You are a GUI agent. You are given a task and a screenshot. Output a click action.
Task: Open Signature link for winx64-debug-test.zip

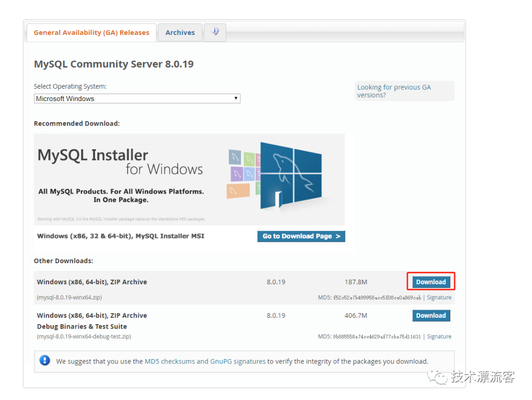click(x=439, y=336)
